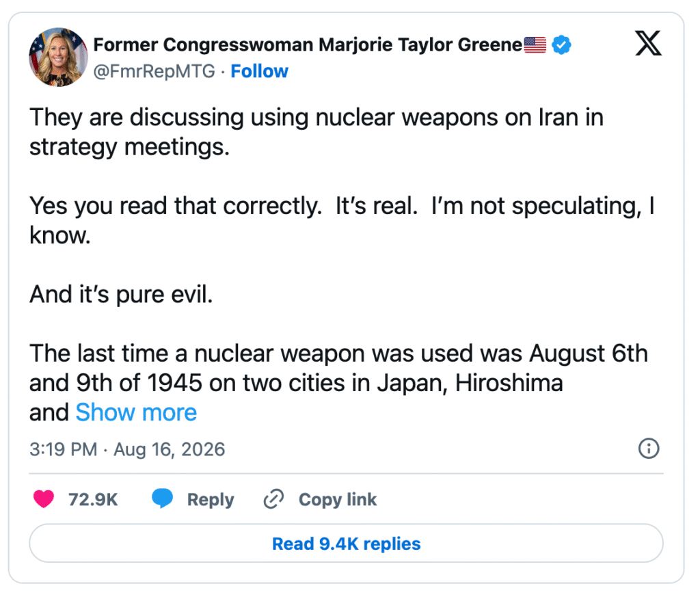This screenshot has height=599, width=700.
Task: Click the reply speech bubble icon
Action: pos(163,498)
